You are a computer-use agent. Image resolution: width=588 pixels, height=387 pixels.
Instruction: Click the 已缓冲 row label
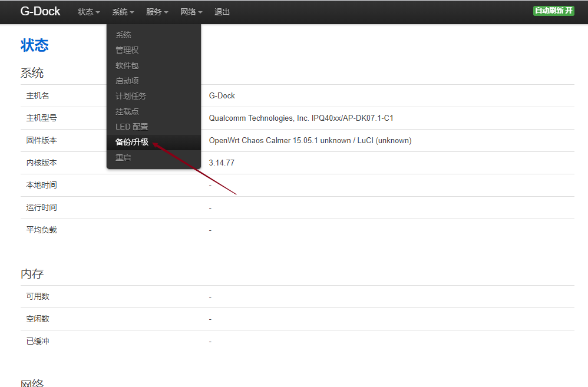(x=38, y=341)
